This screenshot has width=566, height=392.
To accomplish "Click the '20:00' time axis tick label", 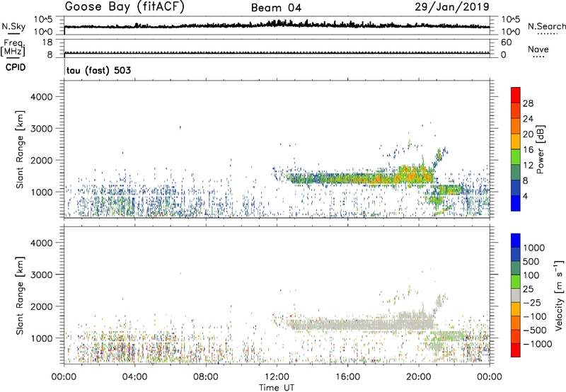I will (x=418, y=377).
